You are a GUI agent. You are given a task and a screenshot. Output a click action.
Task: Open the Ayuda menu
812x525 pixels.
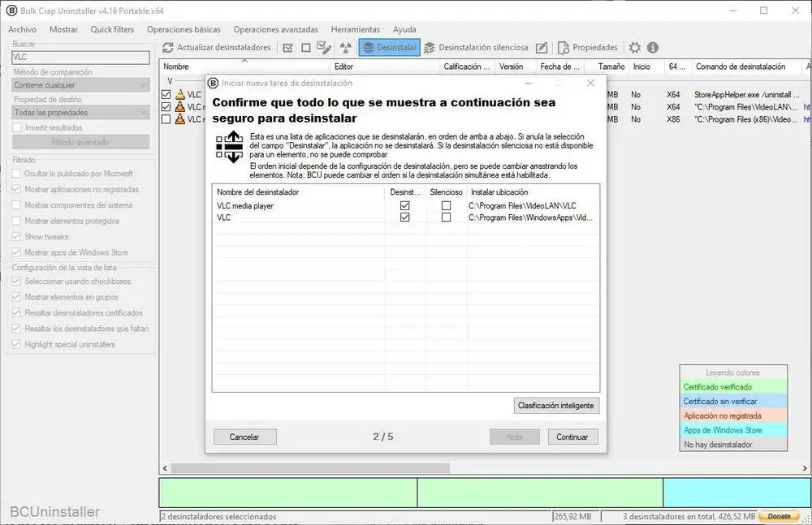click(404, 29)
